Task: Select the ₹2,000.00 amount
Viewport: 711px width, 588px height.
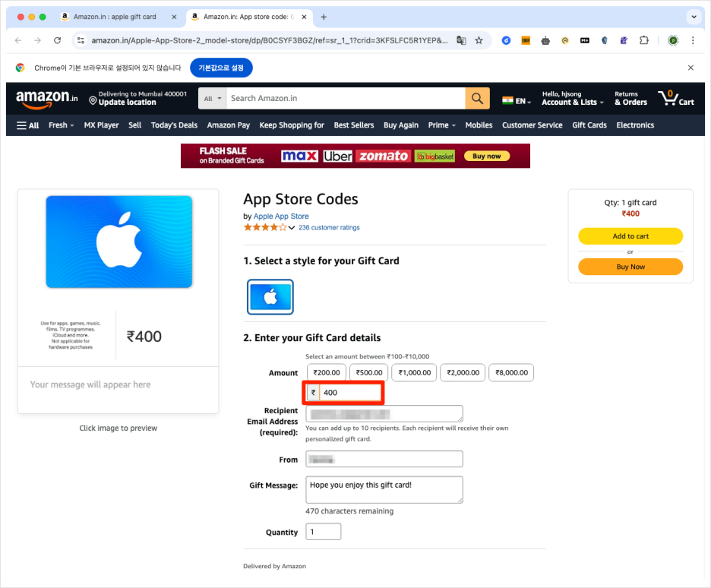Action: pos(463,373)
